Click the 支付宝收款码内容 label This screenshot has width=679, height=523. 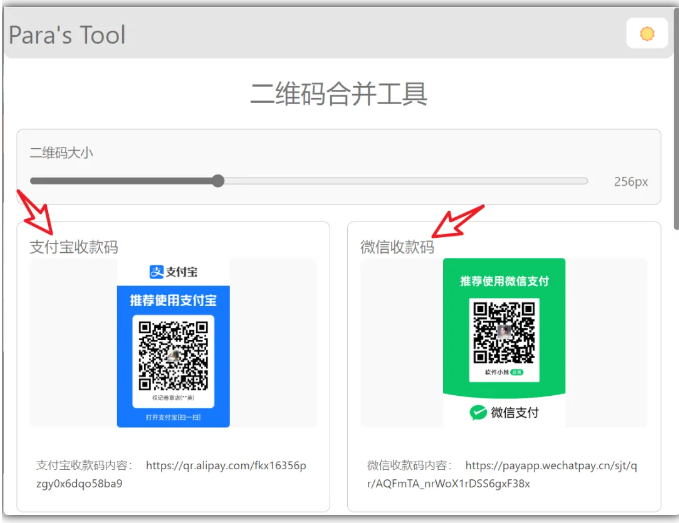[x=84, y=465]
